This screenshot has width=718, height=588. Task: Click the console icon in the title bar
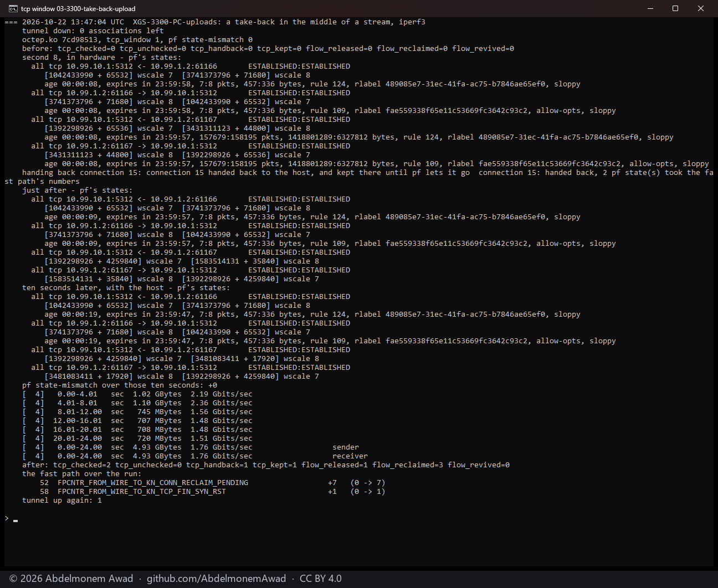click(x=13, y=8)
